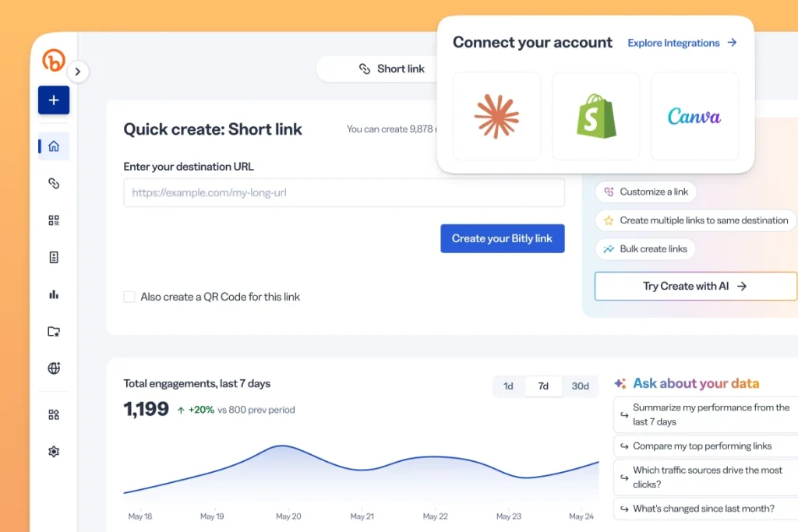Click What's changed since last month prompt
Screen dimensions: 798x532
pyautogui.click(x=706, y=509)
